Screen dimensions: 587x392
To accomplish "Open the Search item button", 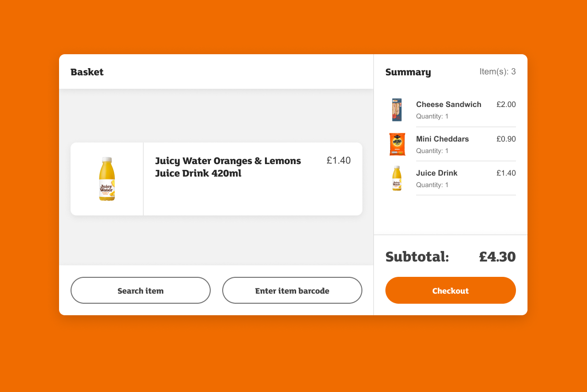I will pos(141,290).
